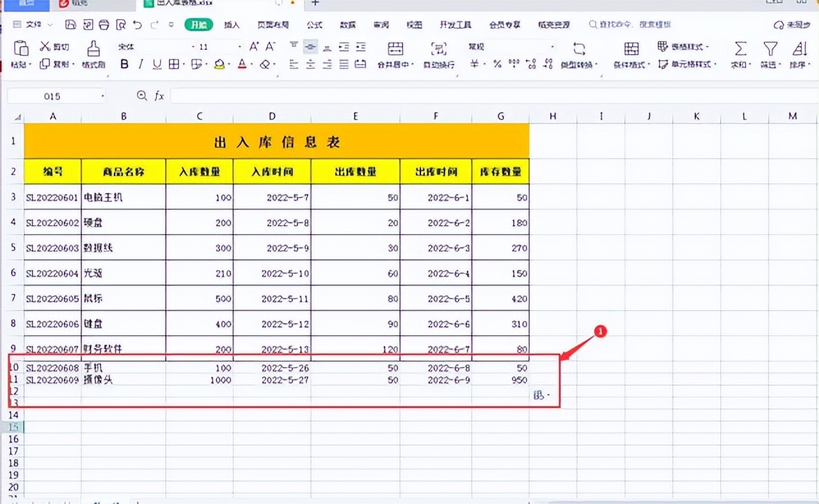Image resolution: width=819 pixels, height=504 pixels.
Task: Switch to the Insert ribbon tab
Action: (232, 25)
